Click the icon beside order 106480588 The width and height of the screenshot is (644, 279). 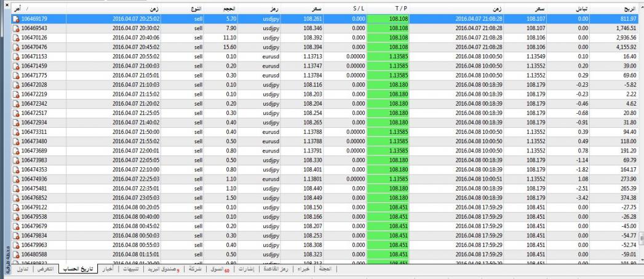(x=16, y=255)
